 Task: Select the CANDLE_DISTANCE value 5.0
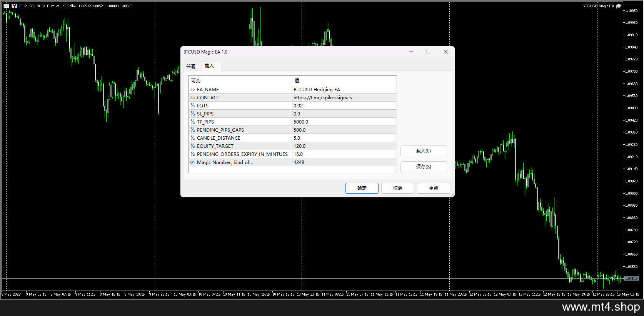(297, 138)
